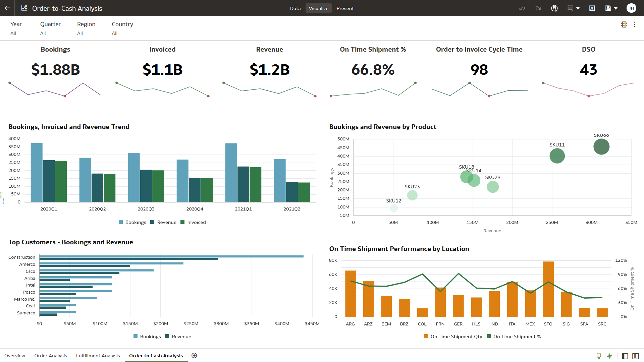Open the Auto Insights lightning icon
The width and height of the screenshot is (644, 362).
pyautogui.click(x=609, y=356)
